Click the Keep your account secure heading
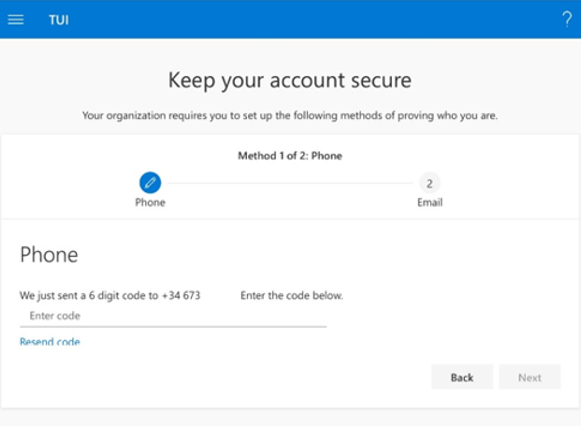 coord(290,80)
